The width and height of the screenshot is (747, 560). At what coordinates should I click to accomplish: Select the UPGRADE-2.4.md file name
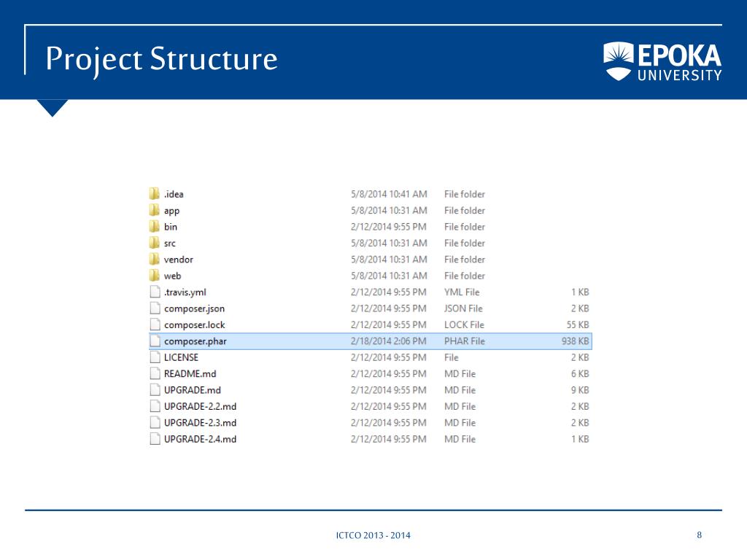[x=200, y=439]
